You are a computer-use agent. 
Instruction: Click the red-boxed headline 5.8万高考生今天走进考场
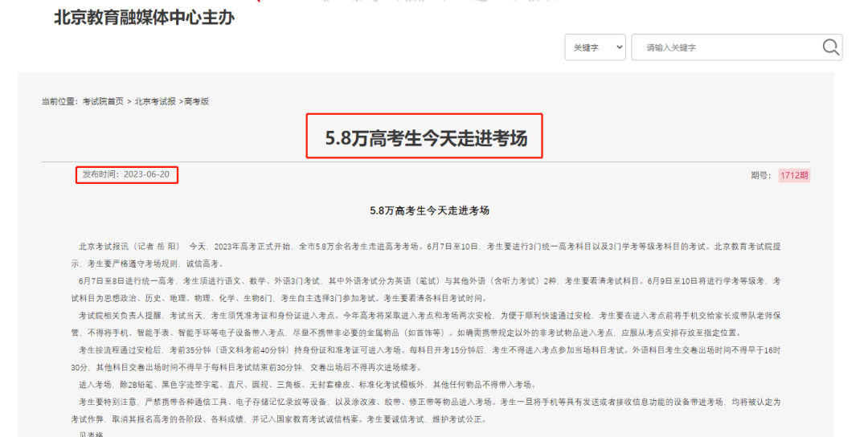coord(425,138)
